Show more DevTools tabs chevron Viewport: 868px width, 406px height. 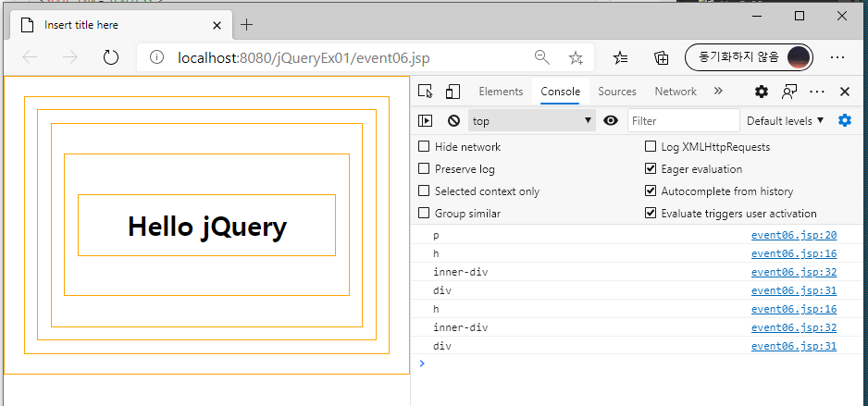coord(718,92)
